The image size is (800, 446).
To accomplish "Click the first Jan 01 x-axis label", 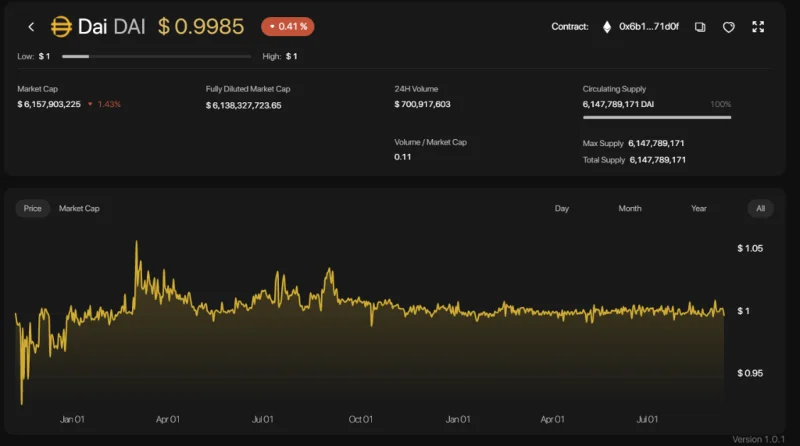I will (72, 419).
